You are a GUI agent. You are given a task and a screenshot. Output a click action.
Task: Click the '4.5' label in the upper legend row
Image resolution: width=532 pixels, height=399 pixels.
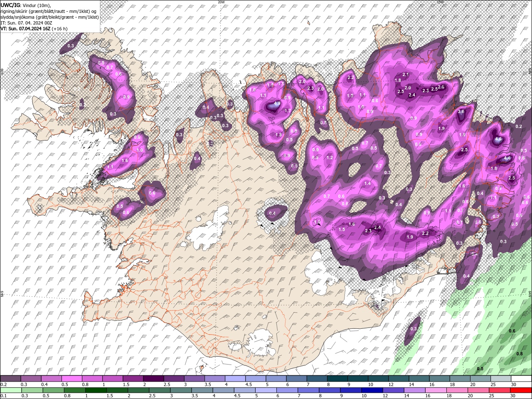pos(249,384)
